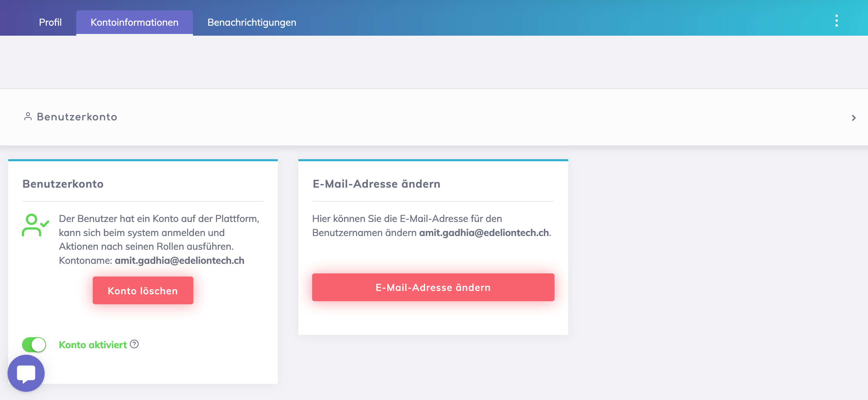The width and height of the screenshot is (868, 400).
Task: Expand the Benutzerkonto section chevron
Action: [854, 118]
